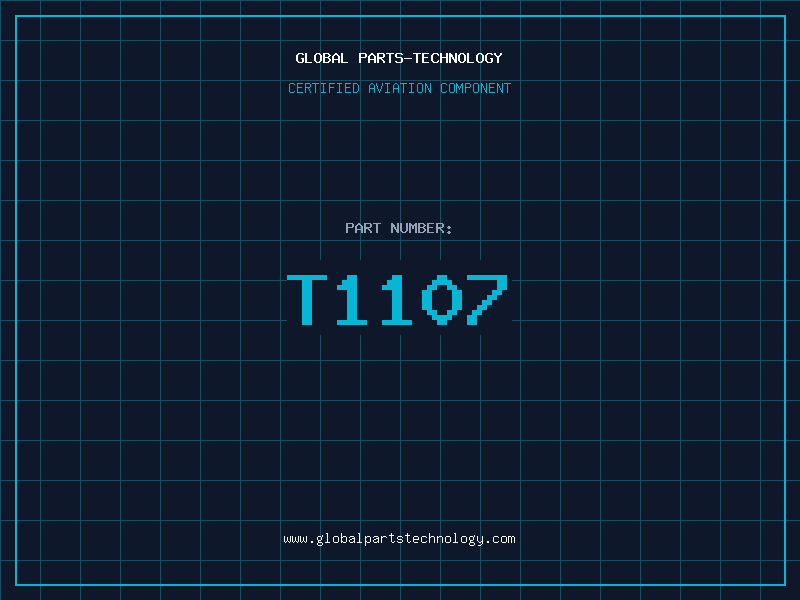Click the second digit 1 before the 0

coord(399,300)
